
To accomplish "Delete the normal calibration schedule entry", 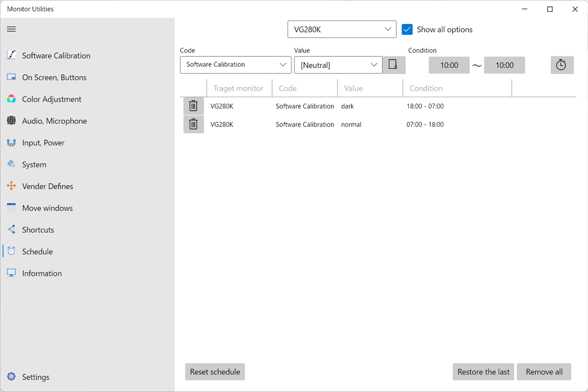I will click(193, 124).
